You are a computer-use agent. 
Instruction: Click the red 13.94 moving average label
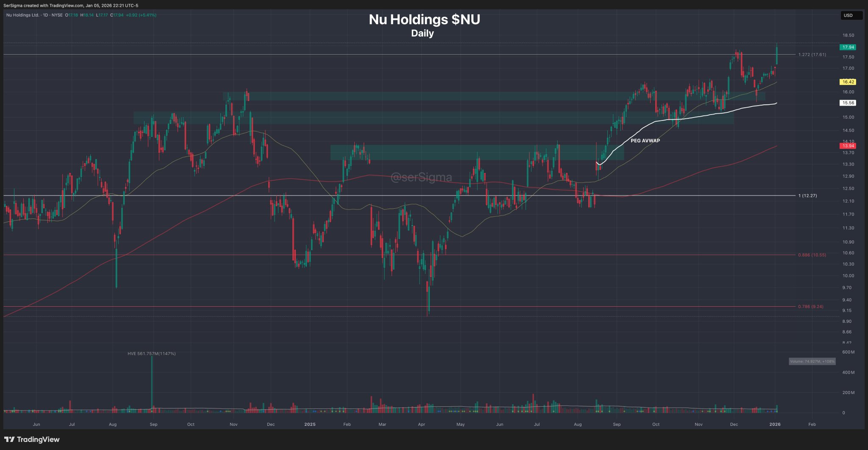[x=848, y=146]
